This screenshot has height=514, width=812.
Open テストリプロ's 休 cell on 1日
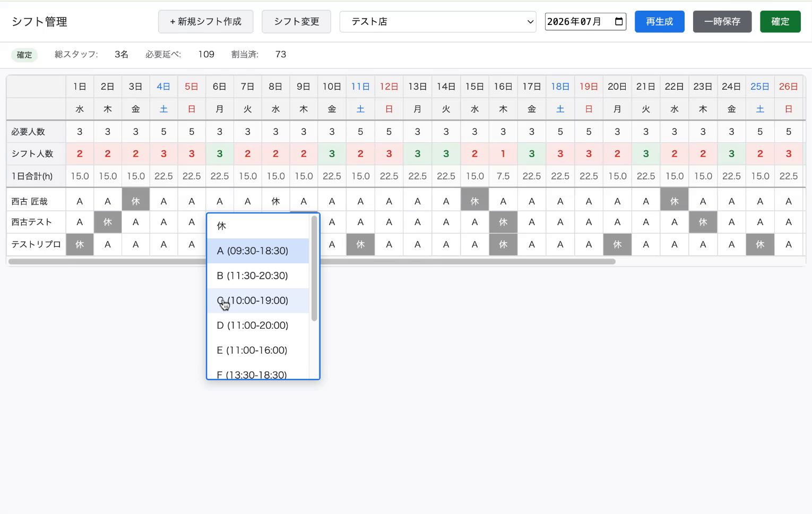80,244
